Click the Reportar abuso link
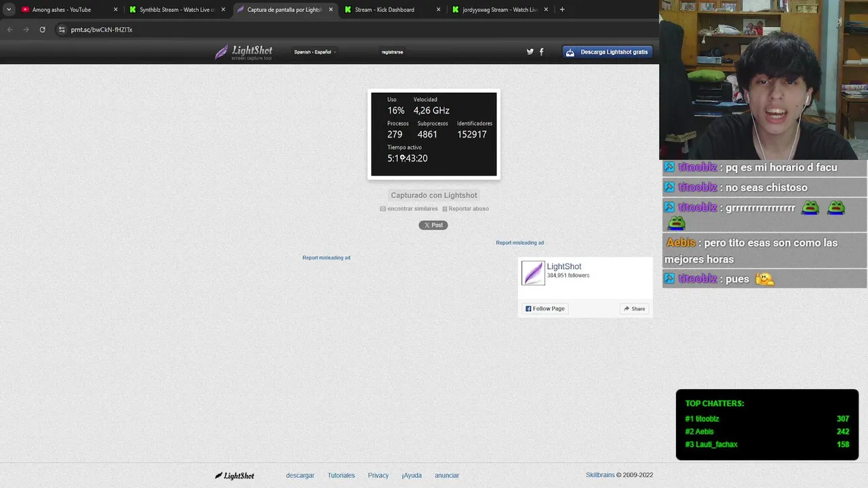868x488 pixels. [466, 209]
